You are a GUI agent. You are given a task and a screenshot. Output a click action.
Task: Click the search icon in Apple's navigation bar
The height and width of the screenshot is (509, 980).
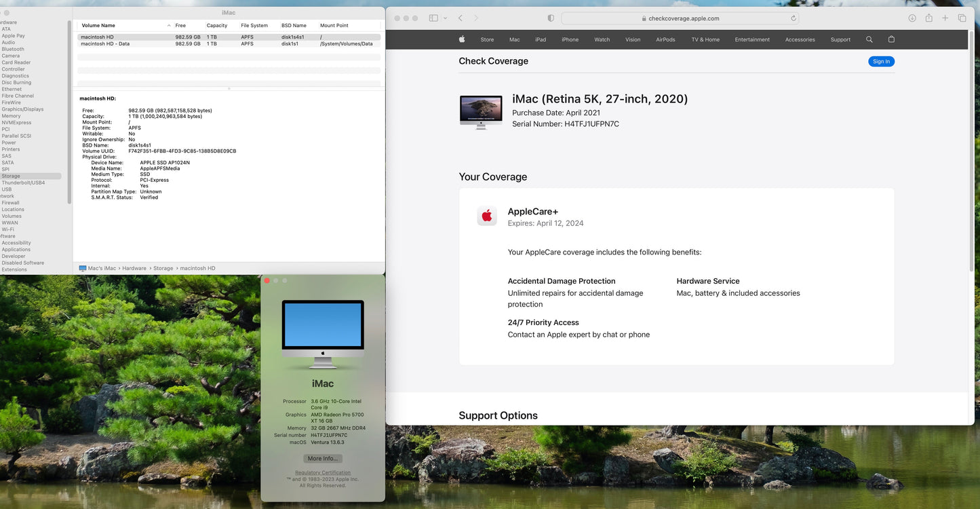869,39
